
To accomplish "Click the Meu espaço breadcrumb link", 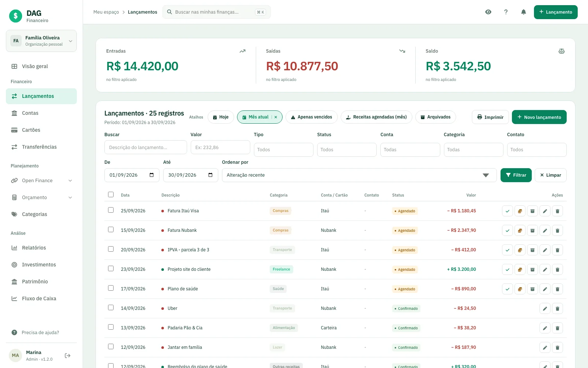I will pos(106,12).
